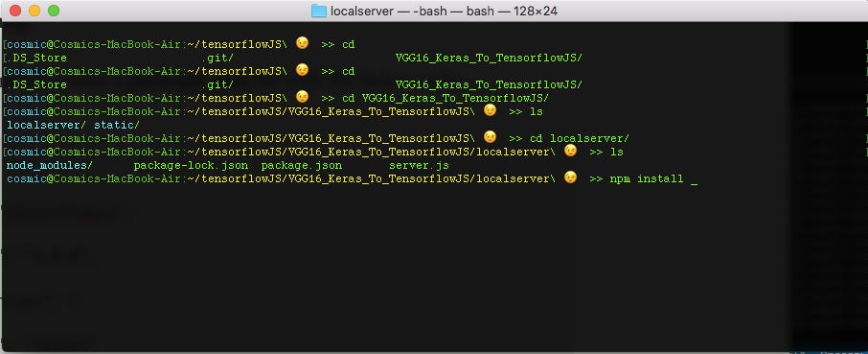Viewport: 868px width, 354px height.
Task: Click 'node_modules/' in the ls output
Action: (49, 165)
